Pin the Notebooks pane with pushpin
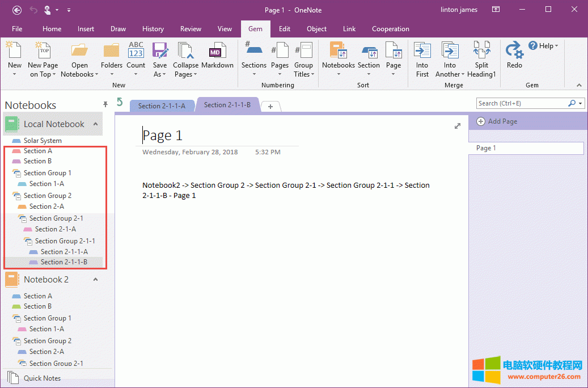This screenshot has width=588, height=388. point(105,104)
